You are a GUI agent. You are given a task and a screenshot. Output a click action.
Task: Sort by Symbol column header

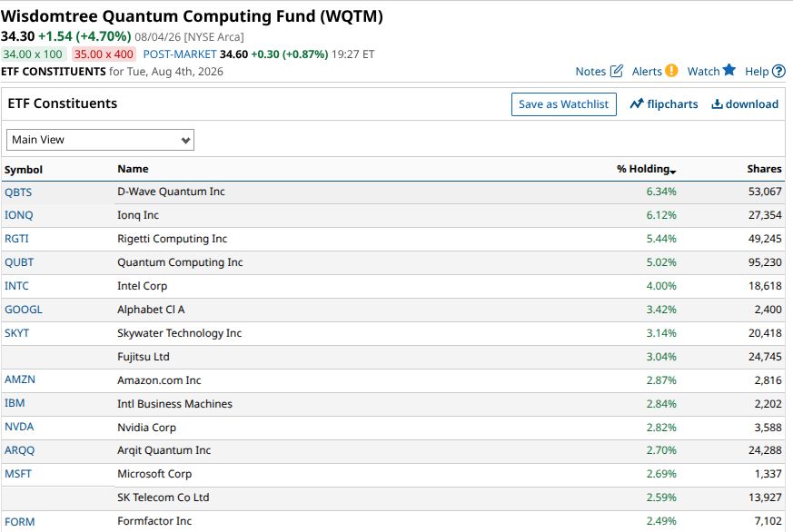tap(24, 170)
